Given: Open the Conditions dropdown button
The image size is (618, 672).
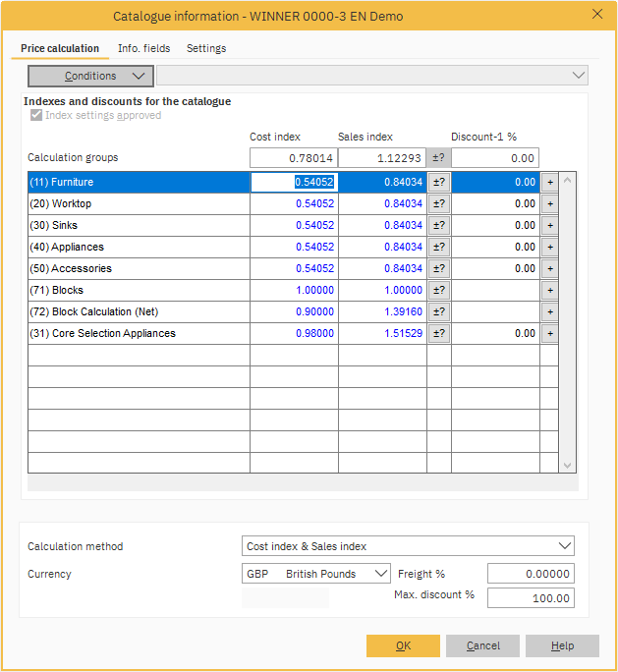Looking at the screenshot, I should point(90,76).
